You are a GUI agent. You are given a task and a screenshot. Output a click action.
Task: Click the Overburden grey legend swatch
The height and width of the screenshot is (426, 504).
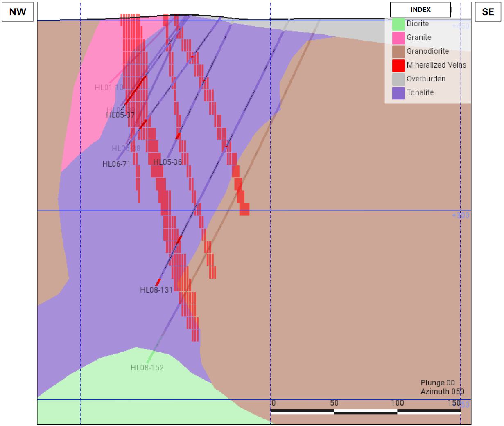point(399,79)
